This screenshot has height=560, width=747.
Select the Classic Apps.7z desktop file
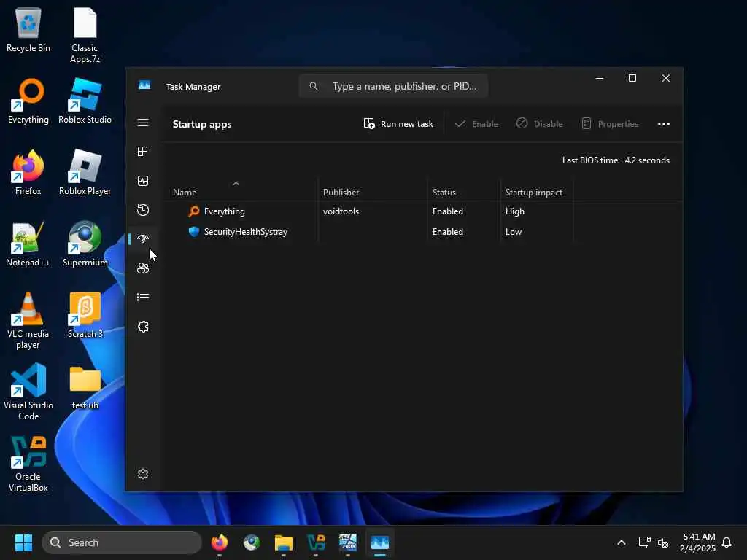[x=85, y=36]
